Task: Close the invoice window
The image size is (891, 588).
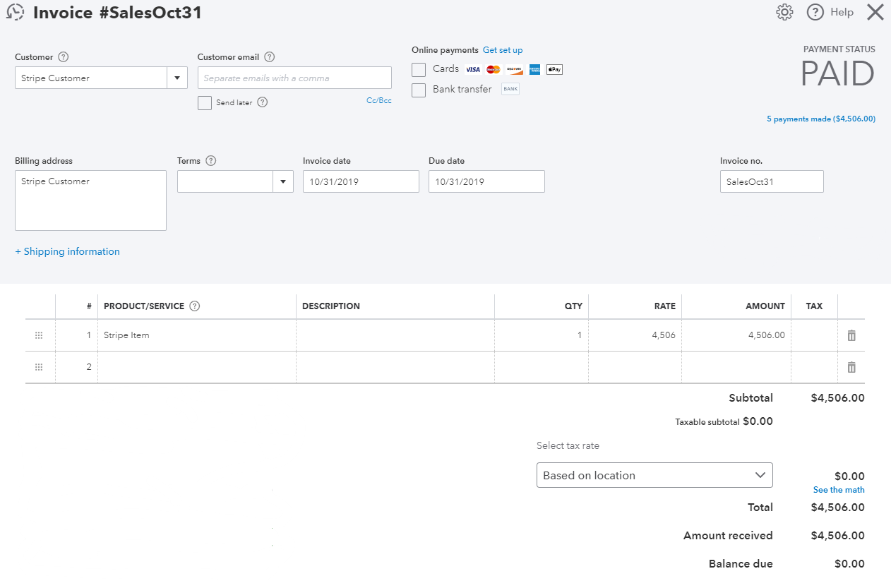Action: coord(875,12)
